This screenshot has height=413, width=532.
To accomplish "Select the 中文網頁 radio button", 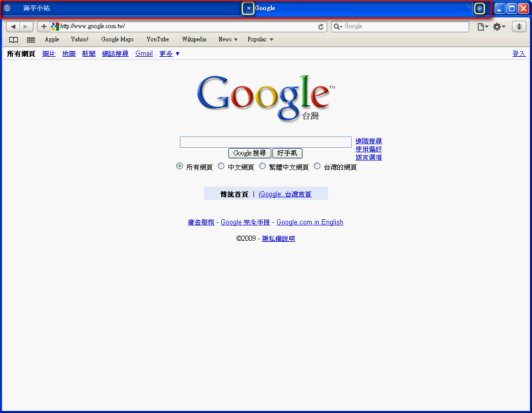I will tap(221, 166).
